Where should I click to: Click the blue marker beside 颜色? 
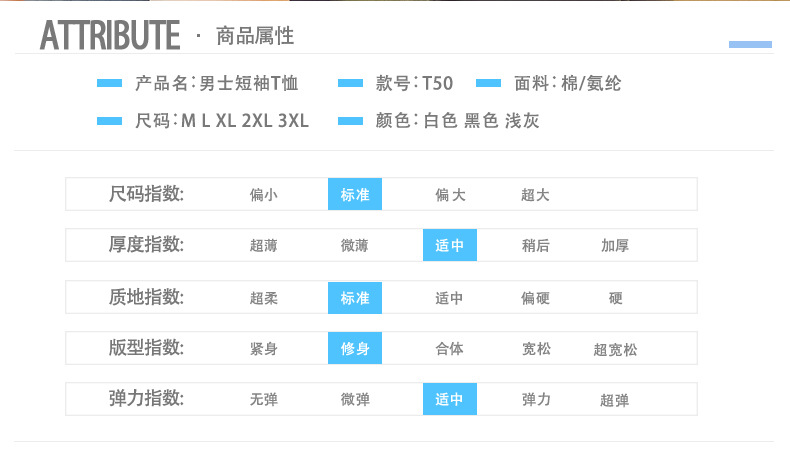click(350, 121)
